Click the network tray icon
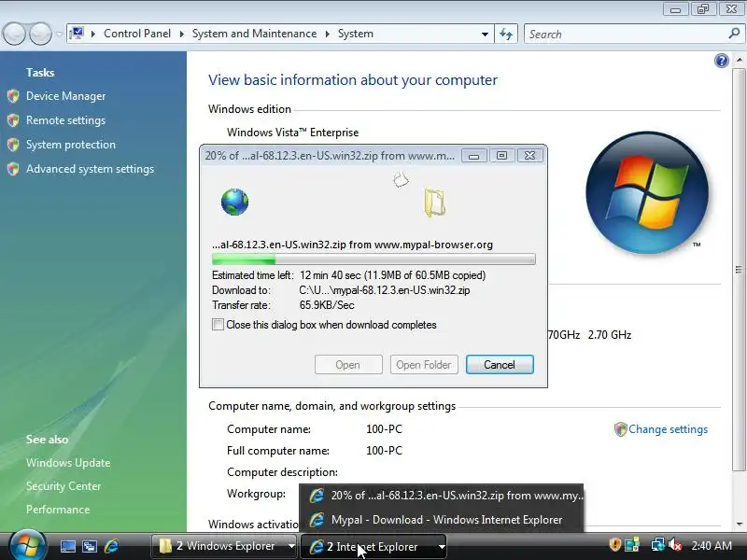This screenshot has height=560, width=747. pyautogui.click(x=657, y=544)
